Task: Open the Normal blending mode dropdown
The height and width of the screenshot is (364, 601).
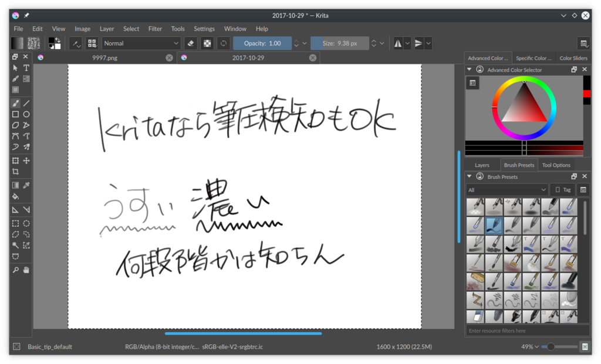Action: pyautogui.click(x=141, y=43)
